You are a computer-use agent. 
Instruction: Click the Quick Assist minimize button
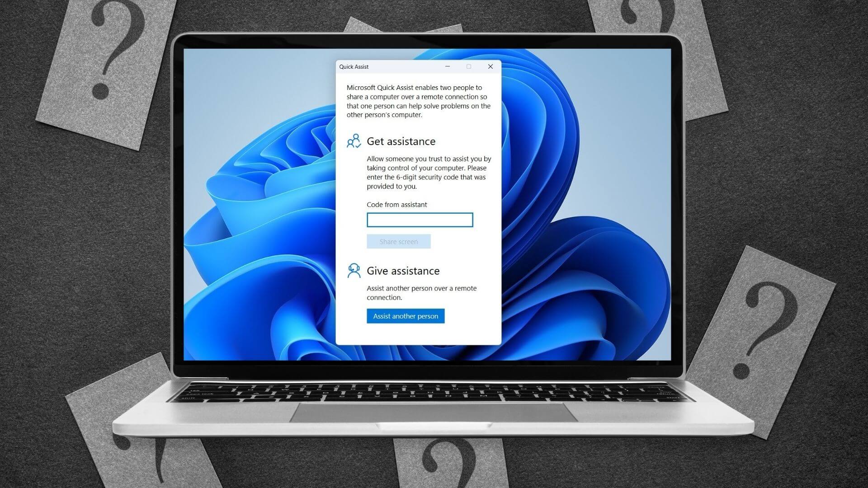447,66
